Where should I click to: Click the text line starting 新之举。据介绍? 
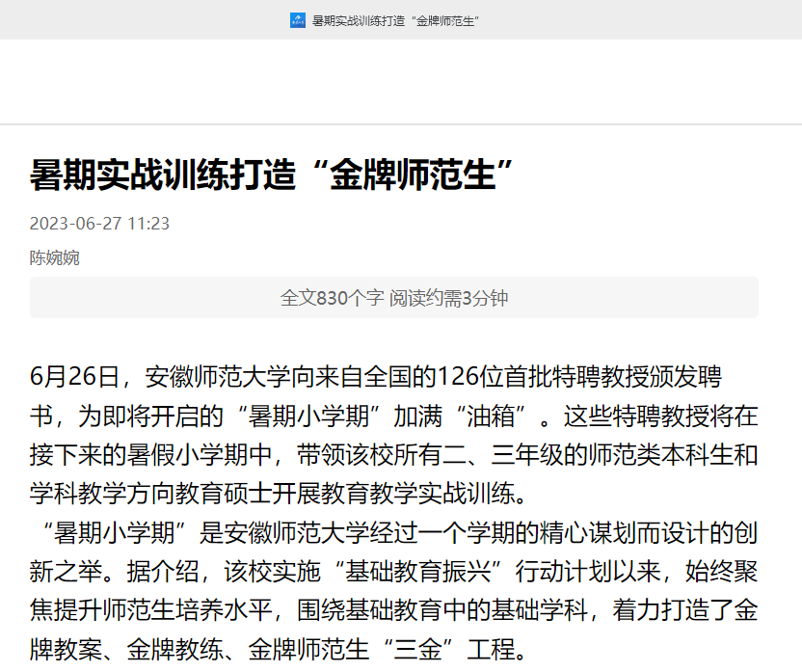pyautogui.click(x=394, y=572)
